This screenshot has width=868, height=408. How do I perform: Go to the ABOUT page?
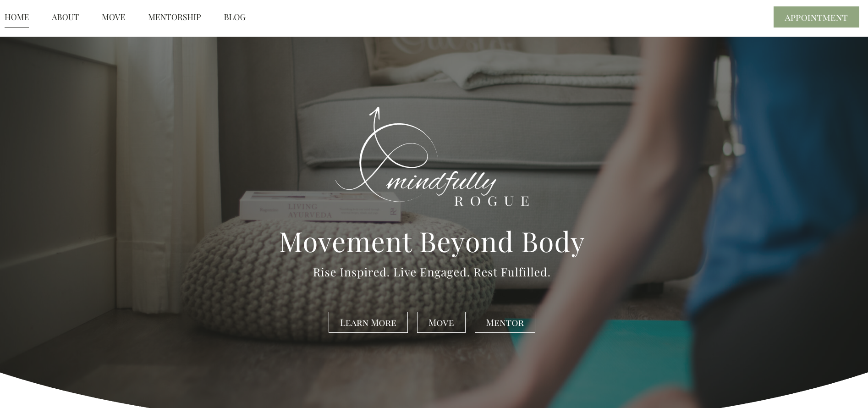point(65,17)
